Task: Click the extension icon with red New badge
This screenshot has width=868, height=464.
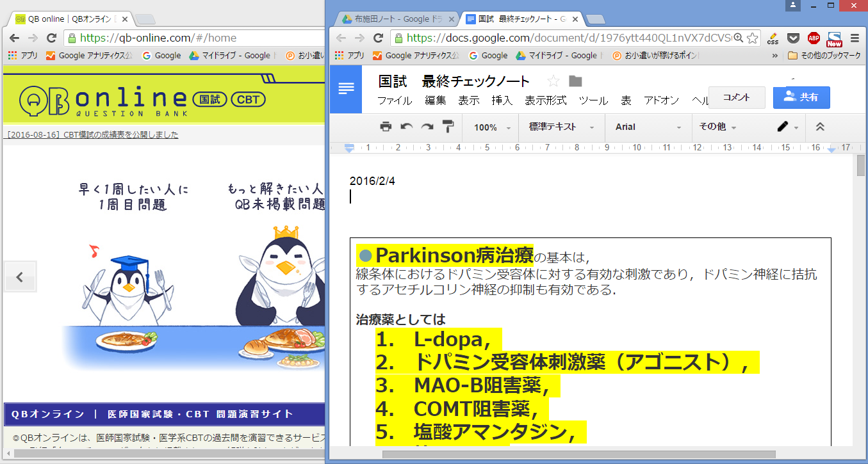Action: point(834,38)
